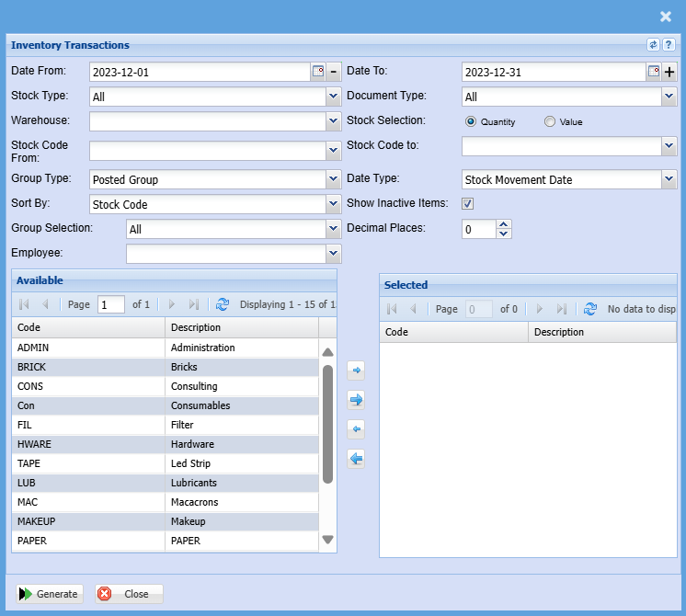Click the Available list vertical scrollbar
The height and width of the screenshot is (616, 686).
[327, 423]
